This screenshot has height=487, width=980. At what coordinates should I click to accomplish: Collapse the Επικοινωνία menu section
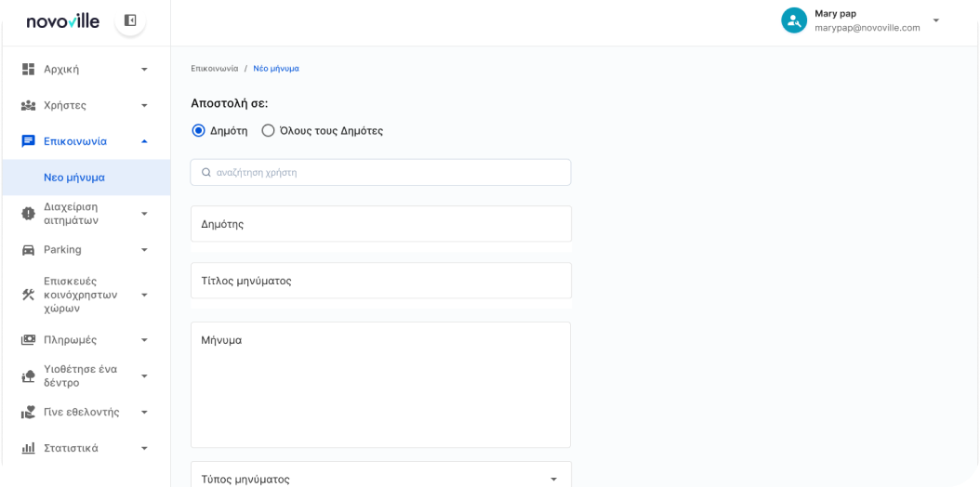(x=144, y=141)
